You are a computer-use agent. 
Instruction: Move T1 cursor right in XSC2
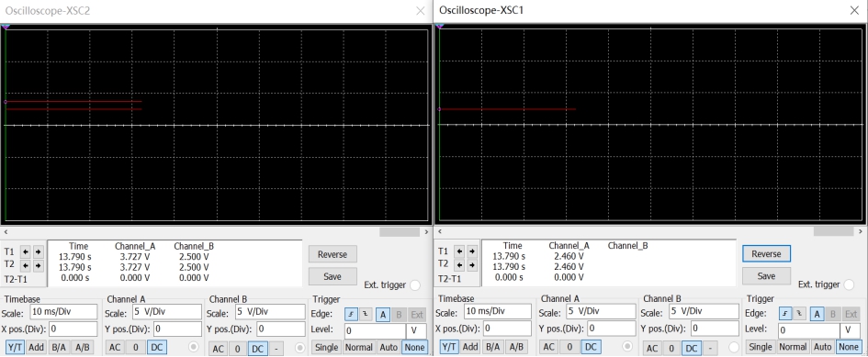pyautogui.click(x=38, y=251)
